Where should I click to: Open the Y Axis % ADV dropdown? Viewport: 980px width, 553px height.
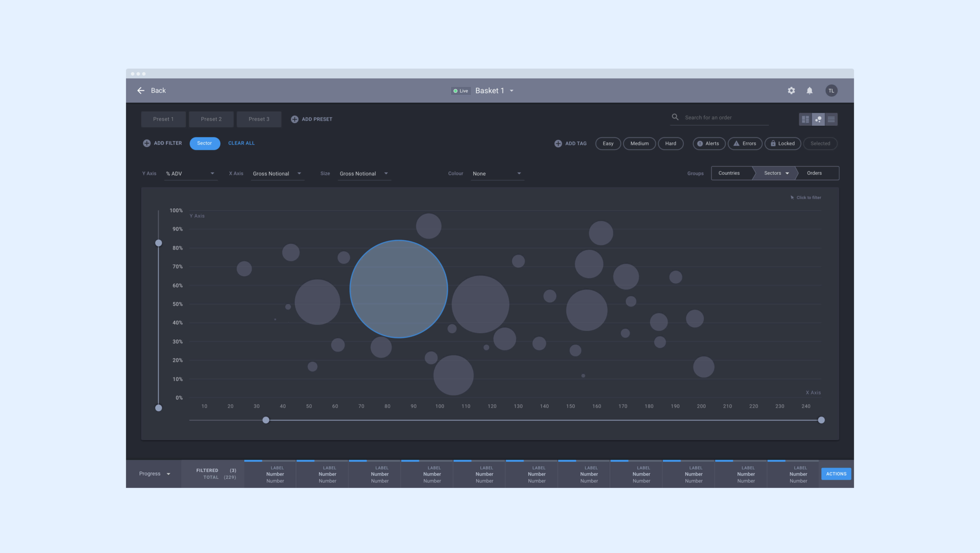pos(191,174)
